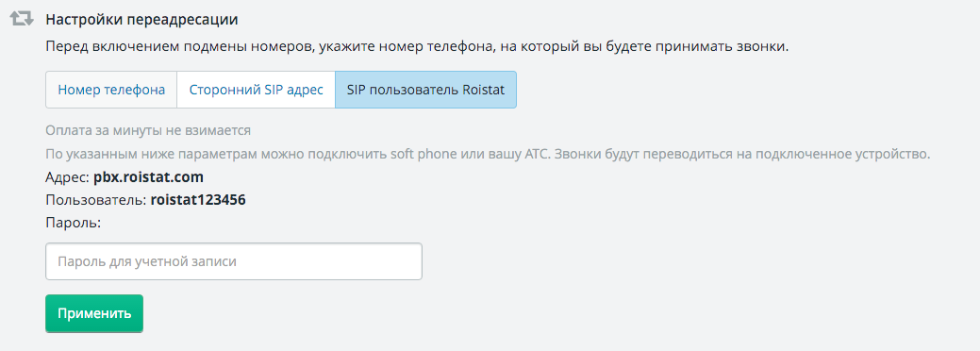Click the Пароль: label
The height and width of the screenshot is (351, 980).
pyautogui.click(x=74, y=223)
